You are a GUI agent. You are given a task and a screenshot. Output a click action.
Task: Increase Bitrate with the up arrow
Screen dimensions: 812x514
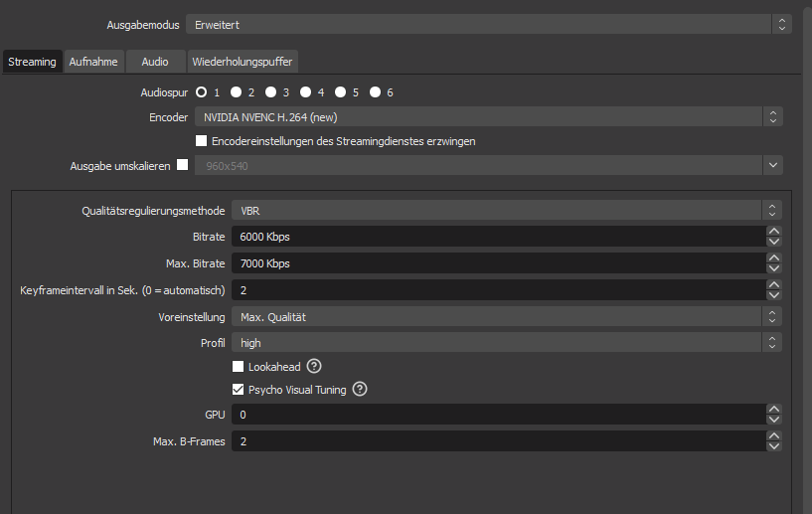coord(773,231)
